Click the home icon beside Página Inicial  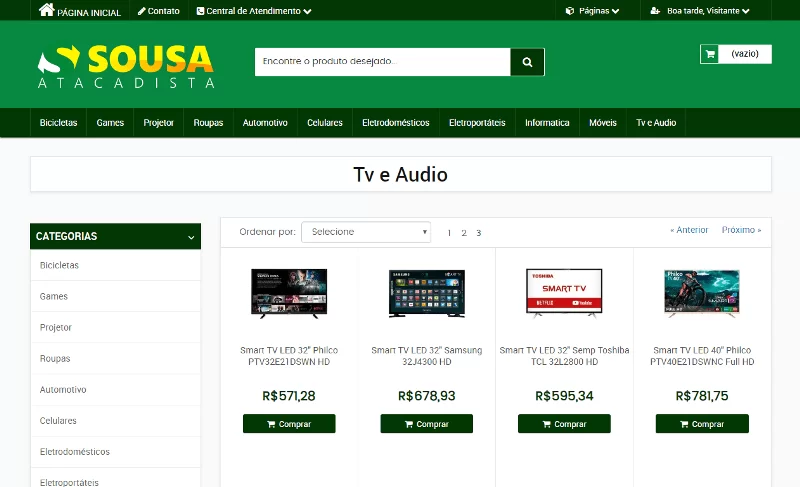click(x=46, y=10)
